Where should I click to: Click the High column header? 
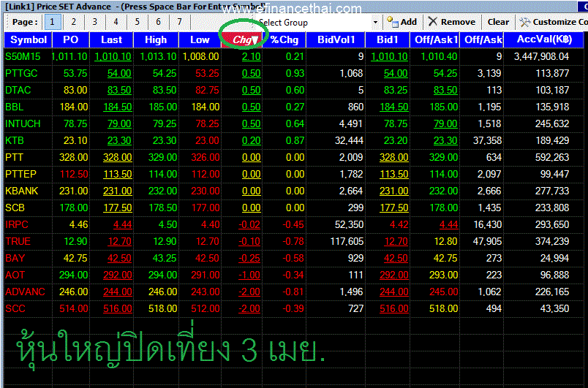point(156,39)
